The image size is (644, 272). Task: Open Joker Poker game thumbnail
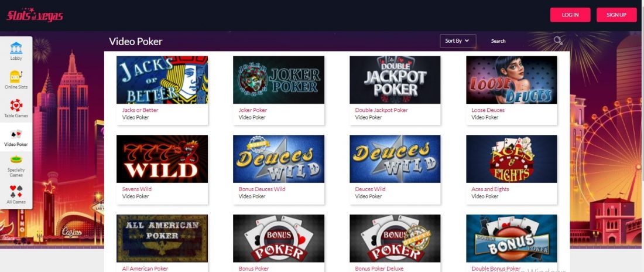click(279, 80)
